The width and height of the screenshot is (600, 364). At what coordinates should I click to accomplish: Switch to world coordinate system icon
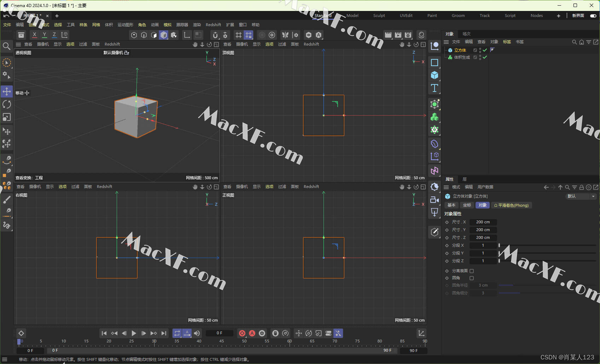(64, 35)
